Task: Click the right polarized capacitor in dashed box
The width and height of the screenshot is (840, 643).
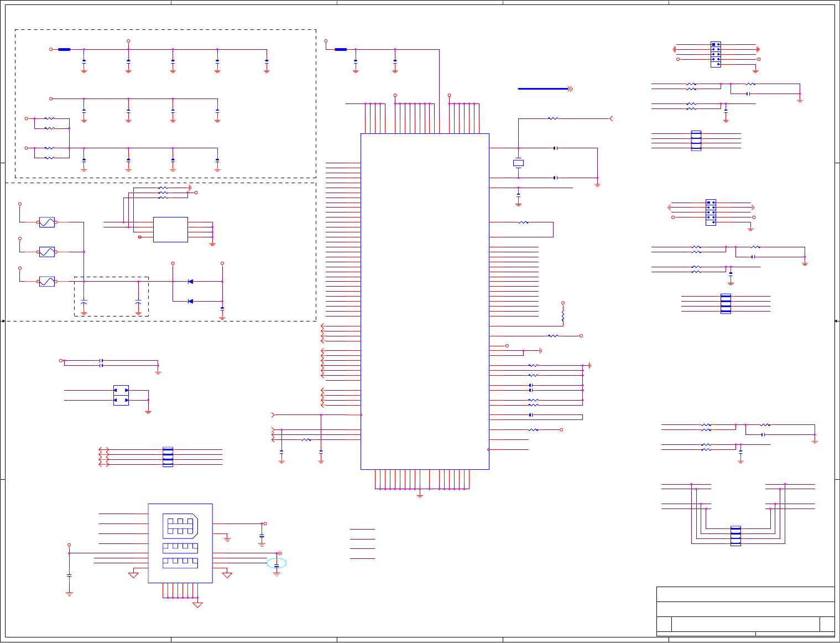Action: (x=138, y=302)
